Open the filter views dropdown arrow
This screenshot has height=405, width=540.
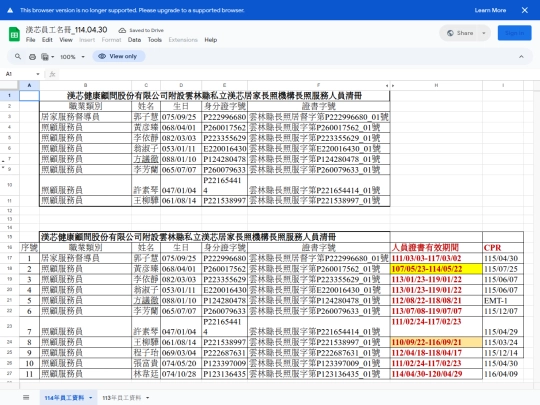pos(52,57)
